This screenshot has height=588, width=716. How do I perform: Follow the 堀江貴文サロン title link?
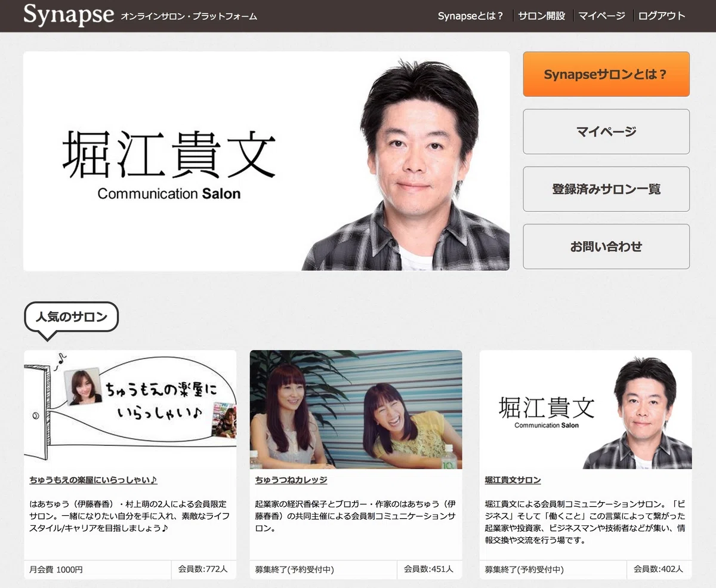pyautogui.click(x=513, y=480)
